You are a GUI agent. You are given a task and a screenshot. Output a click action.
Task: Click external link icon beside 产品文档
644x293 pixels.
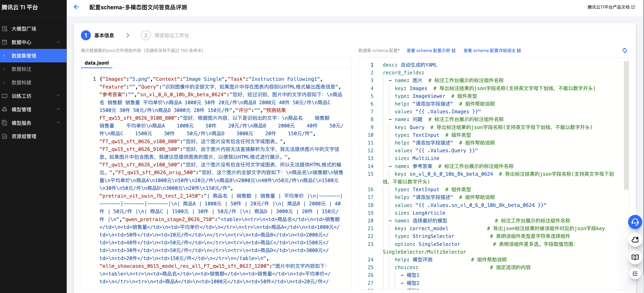click(x=633, y=7)
